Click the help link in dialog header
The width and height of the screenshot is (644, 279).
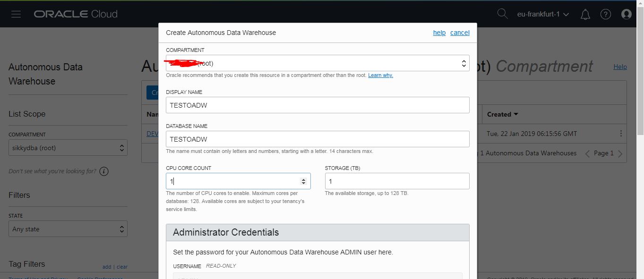[439, 33]
